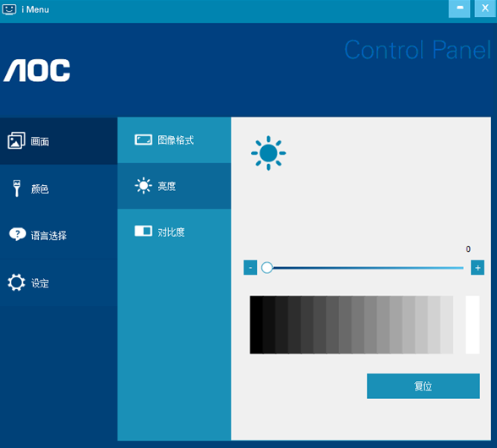The width and height of the screenshot is (497, 448).
Task: Decrease brightness with the minus button
Action: click(x=250, y=268)
